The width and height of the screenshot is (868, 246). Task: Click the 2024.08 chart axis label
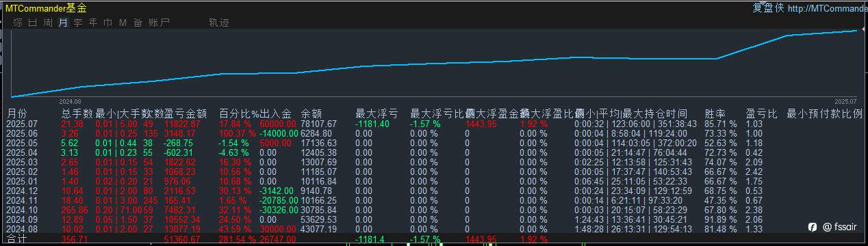[x=71, y=101]
